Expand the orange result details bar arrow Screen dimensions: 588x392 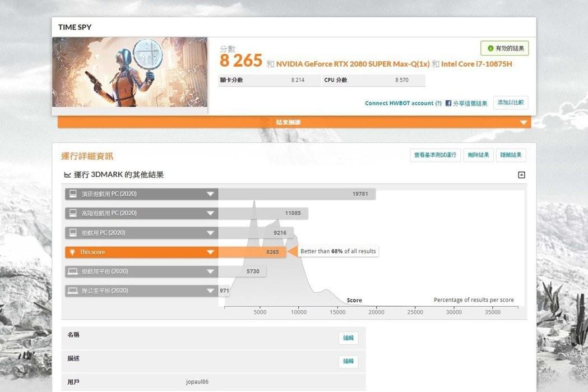[x=524, y=122]
